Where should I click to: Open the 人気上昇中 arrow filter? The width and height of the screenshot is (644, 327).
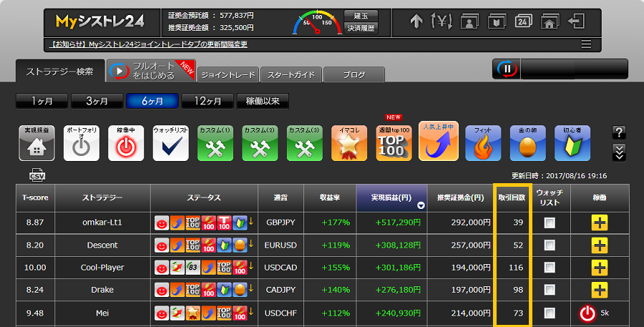pos(438,141)
